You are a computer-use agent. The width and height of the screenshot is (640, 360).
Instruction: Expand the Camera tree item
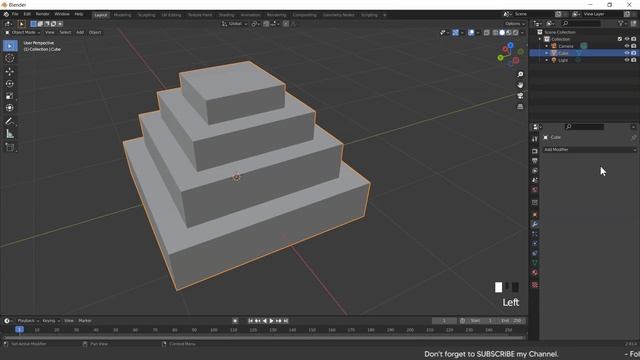coord(547,46)
